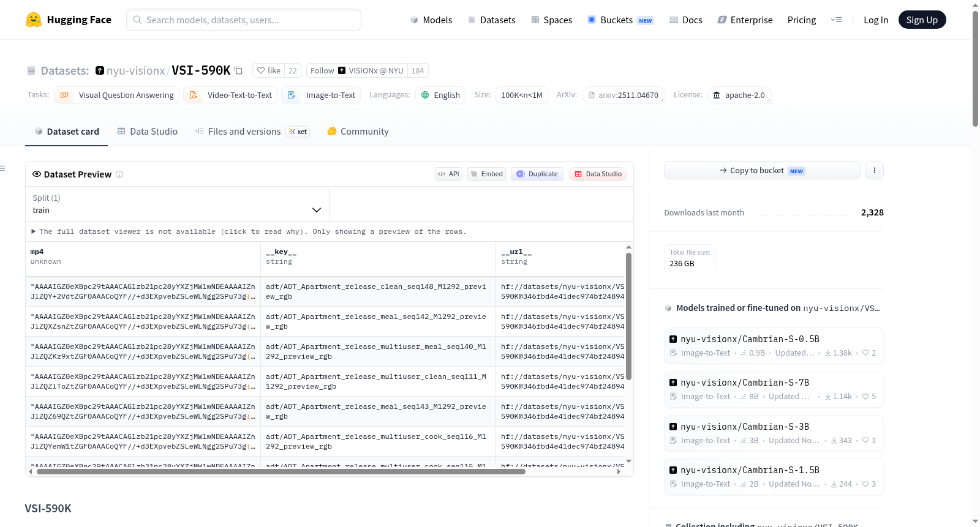Go to the Pricing page
The image size is (980, 527).
coord(802,20)
